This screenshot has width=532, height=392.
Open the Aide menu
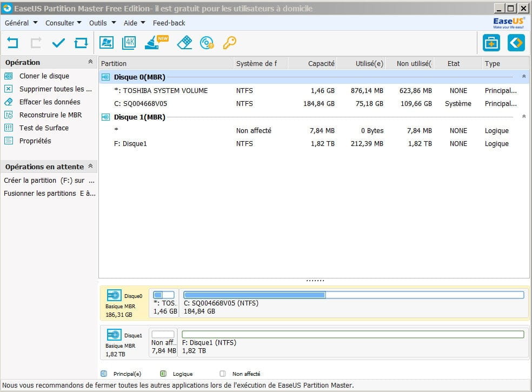click(x=135, y=23)
